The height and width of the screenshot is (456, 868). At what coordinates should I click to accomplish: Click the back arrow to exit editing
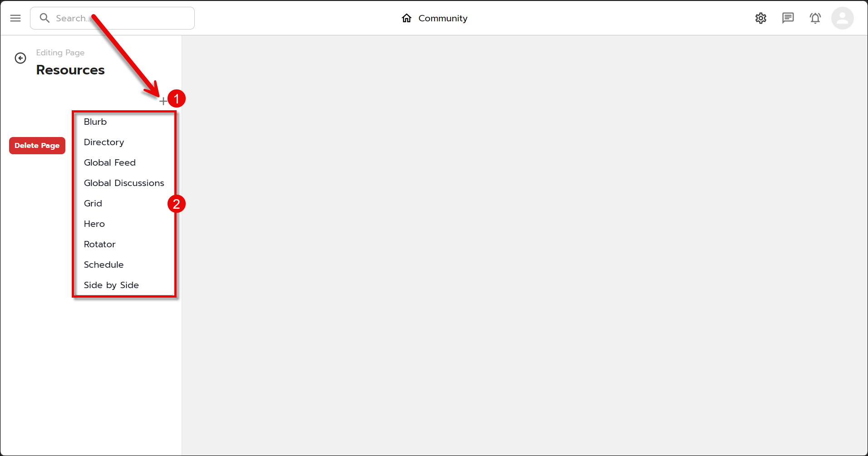click(20, 58)
